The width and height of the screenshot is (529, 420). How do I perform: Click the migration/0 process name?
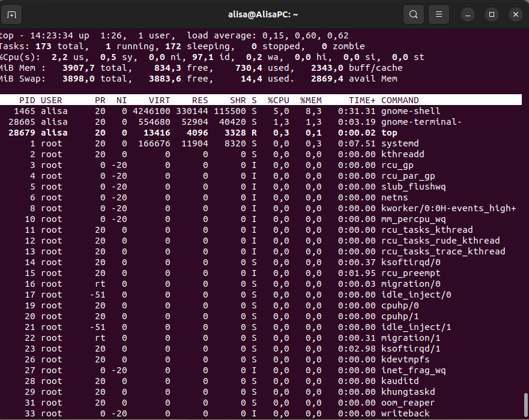coord(411,284)
